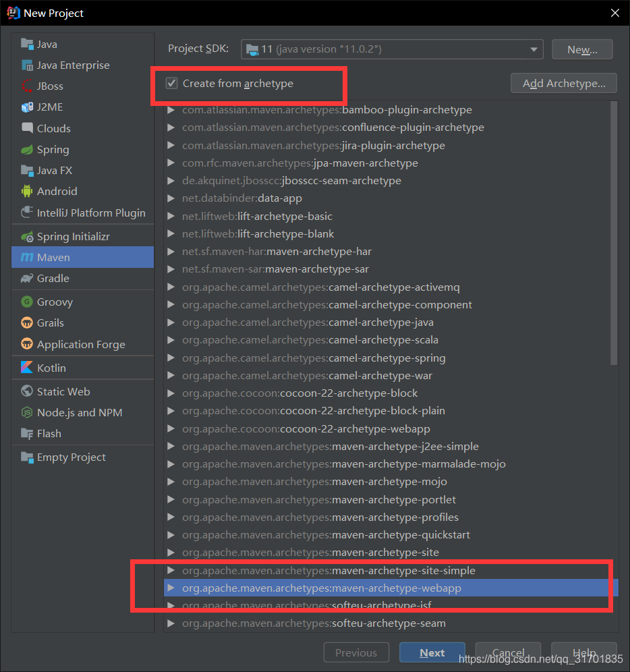Image resolution: width=630 pixels, height=672 pixels.
Task: Select jbosscc-seam-archetype row
Action: (391, 180)
